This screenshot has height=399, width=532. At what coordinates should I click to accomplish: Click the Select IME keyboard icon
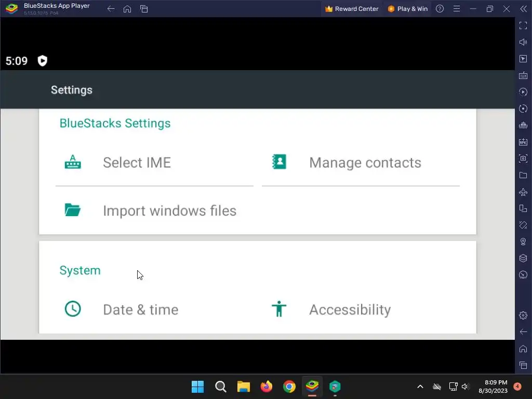point(73,162)
